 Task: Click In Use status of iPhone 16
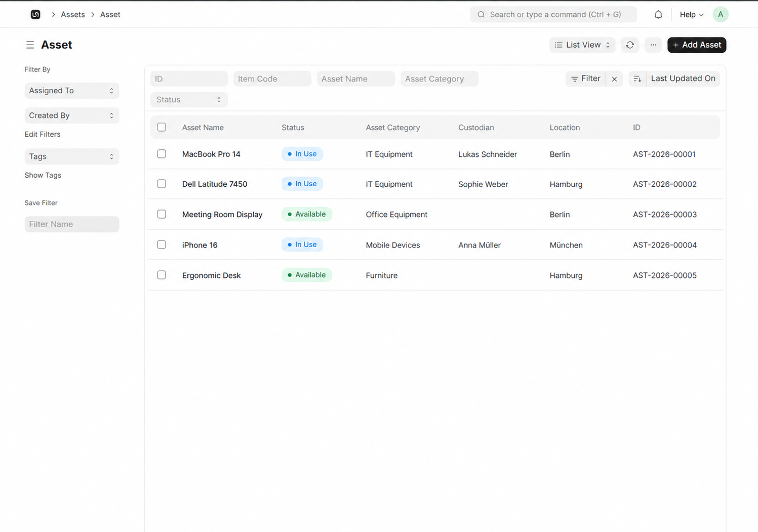302,244
